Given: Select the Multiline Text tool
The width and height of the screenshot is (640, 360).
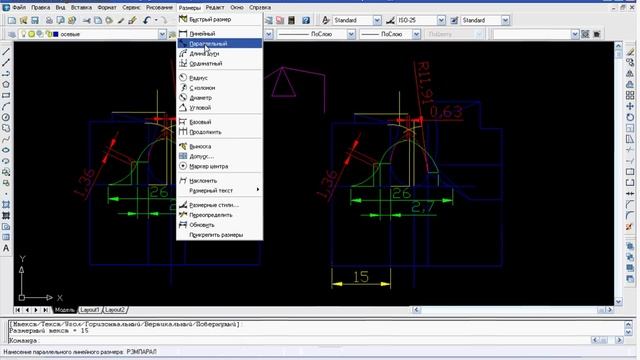Looking at the screenshot, I should pyautogui.click(x=6, y=248).
